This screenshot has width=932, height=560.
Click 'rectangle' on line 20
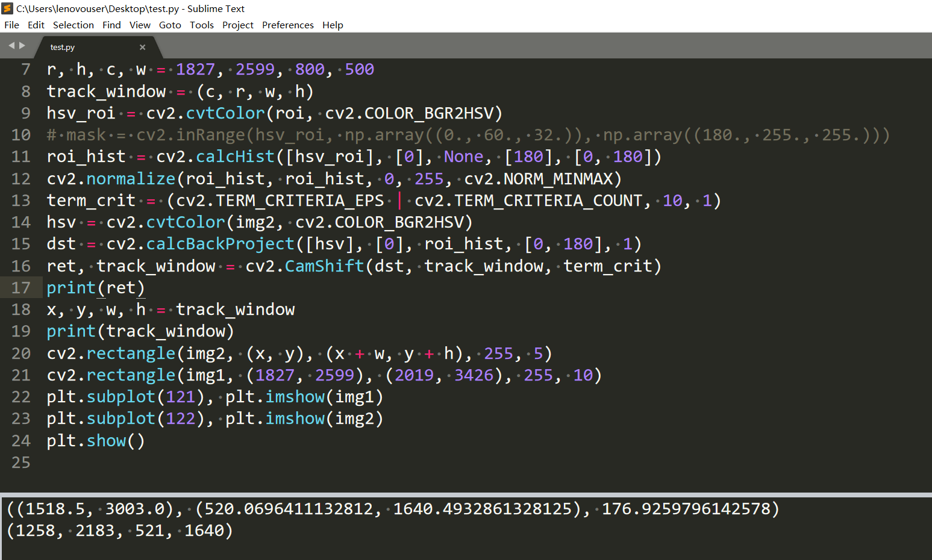coord(131,353)
